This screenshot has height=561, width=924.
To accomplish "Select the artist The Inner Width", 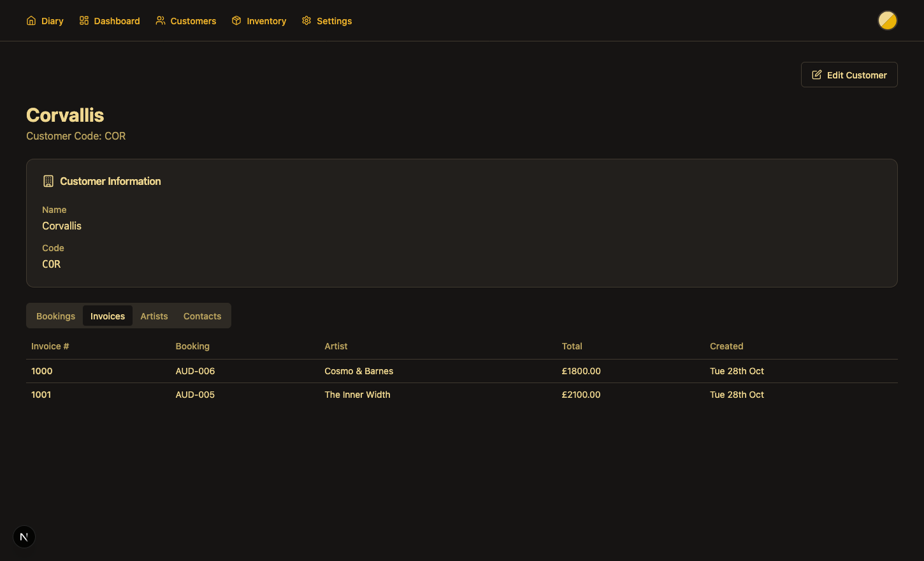I will point(357,395).
